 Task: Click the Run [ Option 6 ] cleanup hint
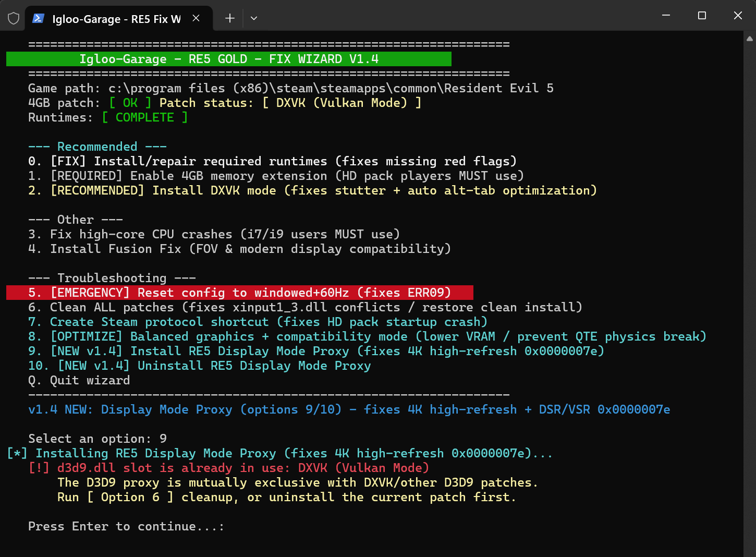coord(287,497)
